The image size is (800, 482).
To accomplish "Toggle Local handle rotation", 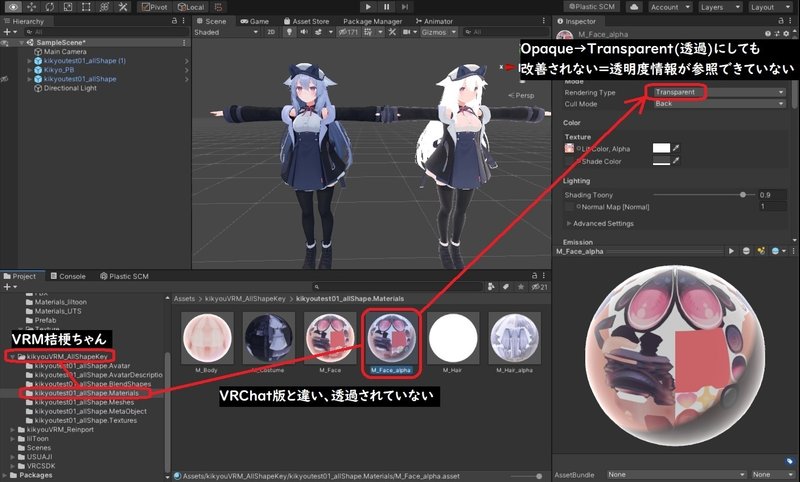I will (x=191, y=7).
